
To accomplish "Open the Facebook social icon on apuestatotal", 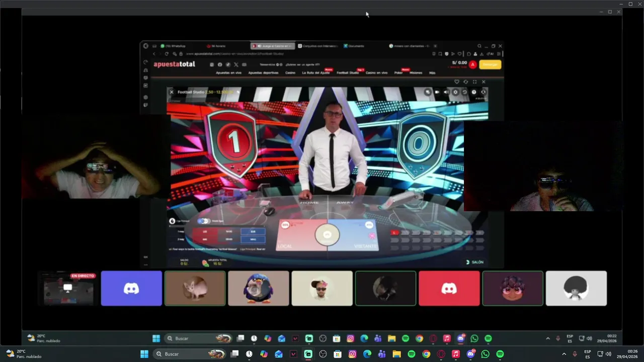I will pyautogui.click(x=220, y=64).
